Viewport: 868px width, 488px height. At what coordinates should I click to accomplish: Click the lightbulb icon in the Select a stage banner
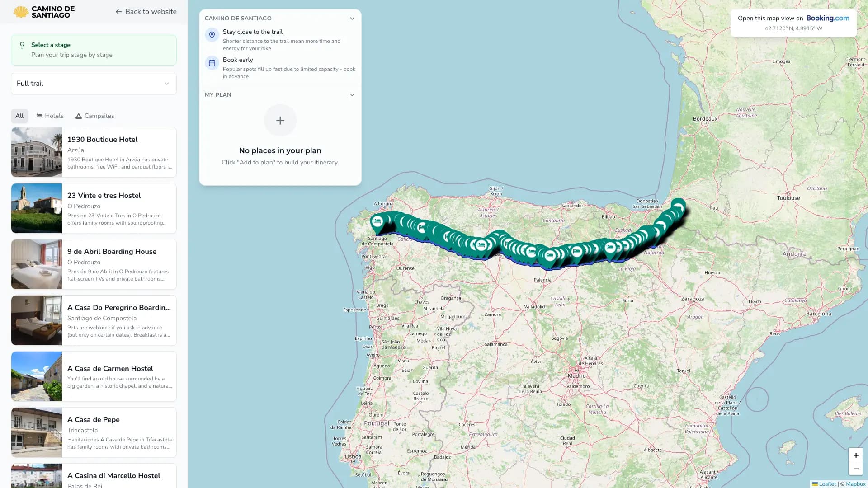coord(21,45)
